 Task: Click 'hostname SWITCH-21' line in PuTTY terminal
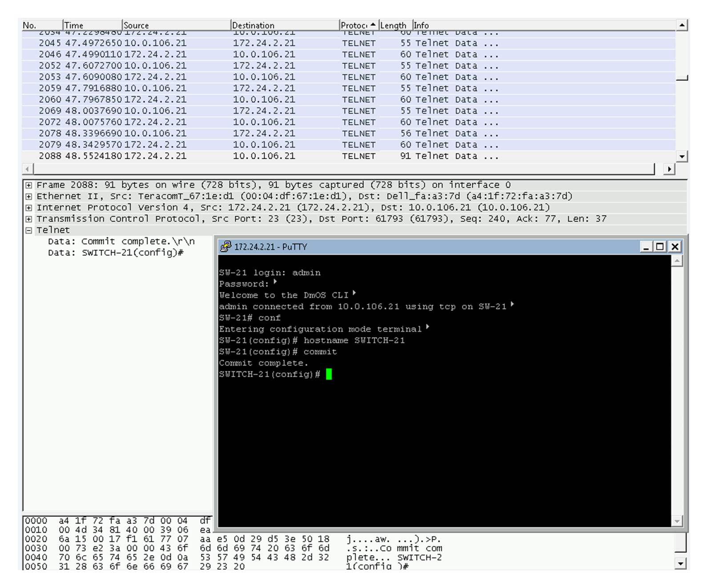312,341
